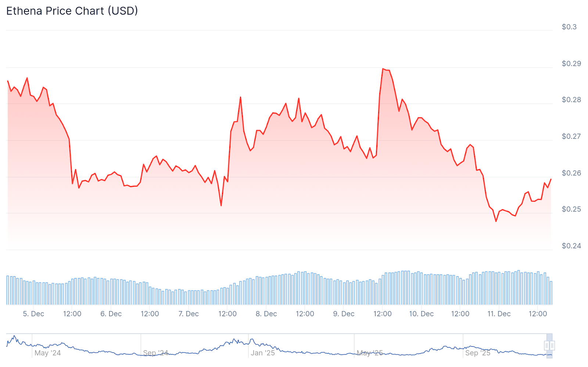This screenshot has height=367, width=588.
Task: Select the $0.25 price axis label
Action: 571,209
